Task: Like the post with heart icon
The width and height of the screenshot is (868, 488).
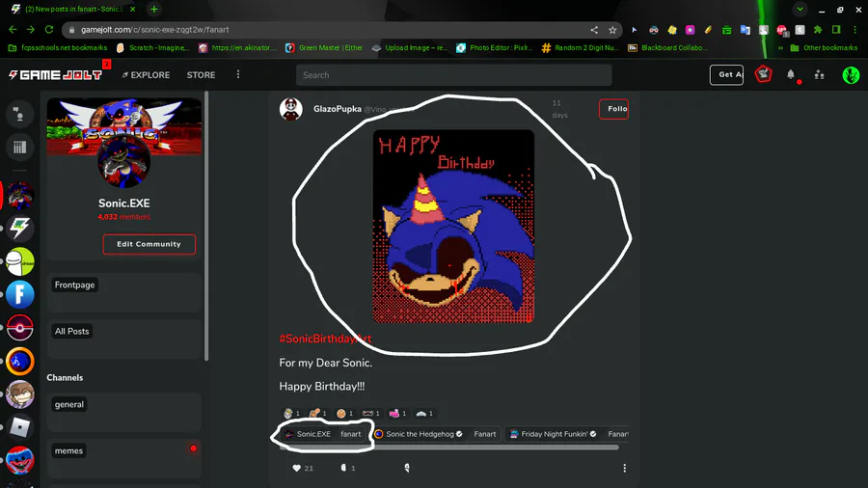Action: point(296,468)
